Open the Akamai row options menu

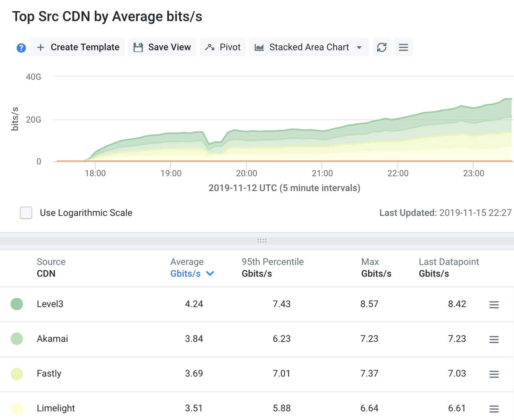494,339
